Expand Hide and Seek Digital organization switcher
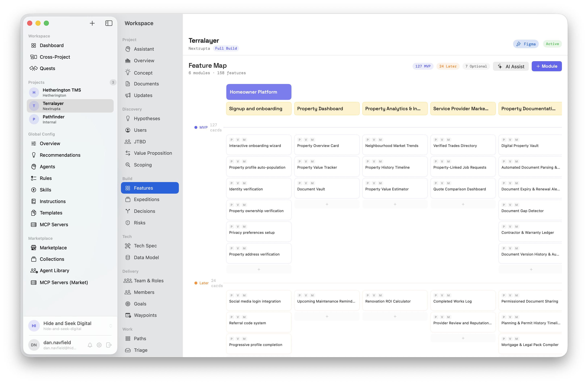 point(110,326)
